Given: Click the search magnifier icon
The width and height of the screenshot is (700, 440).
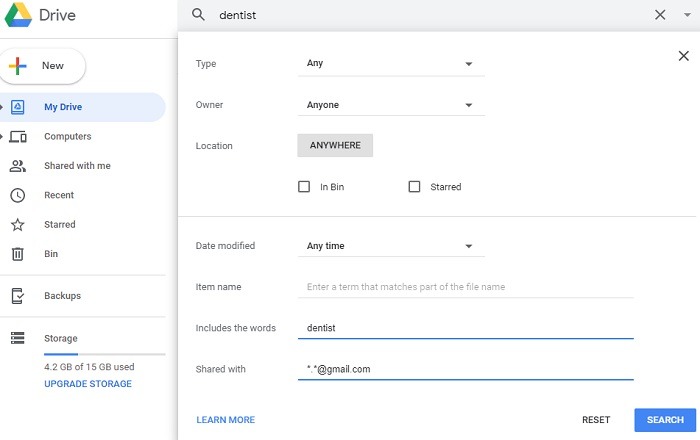Looking at the screenshot, I should [198, 15].
